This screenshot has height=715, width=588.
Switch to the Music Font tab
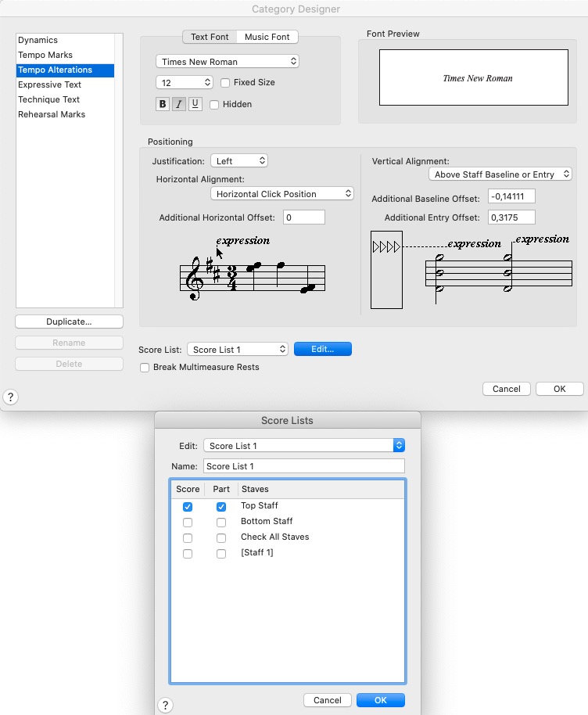[267, 37]
